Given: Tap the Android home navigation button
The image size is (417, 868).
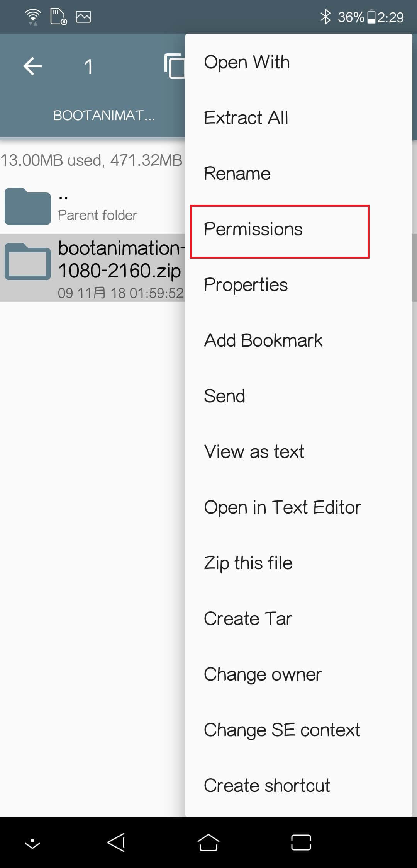Looking at the screenshot, I should 208,842.
